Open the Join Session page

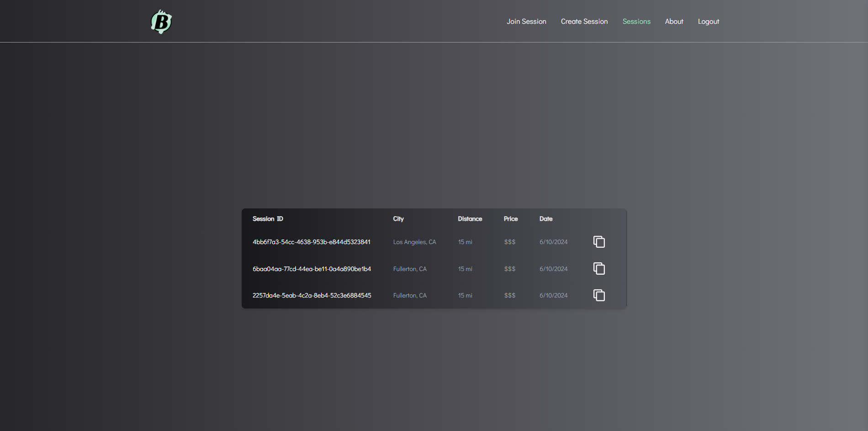526,21
